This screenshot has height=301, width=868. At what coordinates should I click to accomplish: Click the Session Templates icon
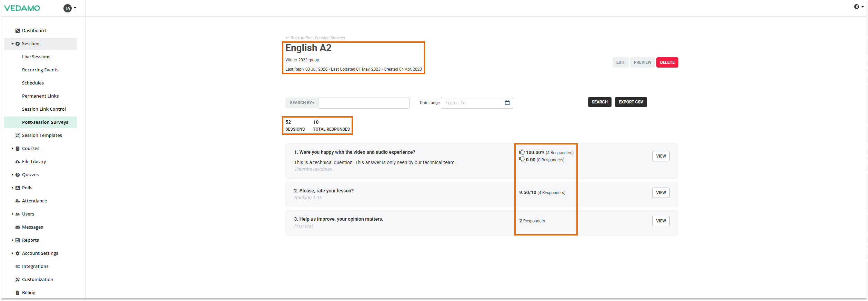pyautogui.click(x=18, y=136)
